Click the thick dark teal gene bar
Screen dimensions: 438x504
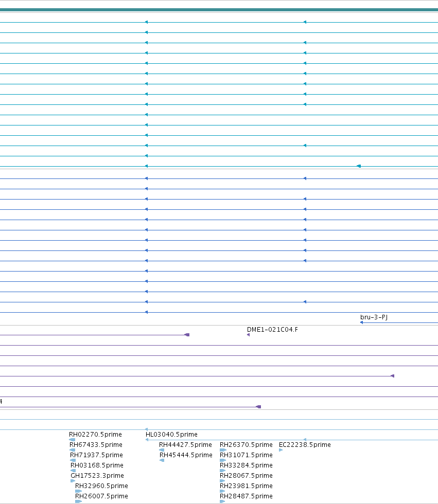click(x=219, y=10)
